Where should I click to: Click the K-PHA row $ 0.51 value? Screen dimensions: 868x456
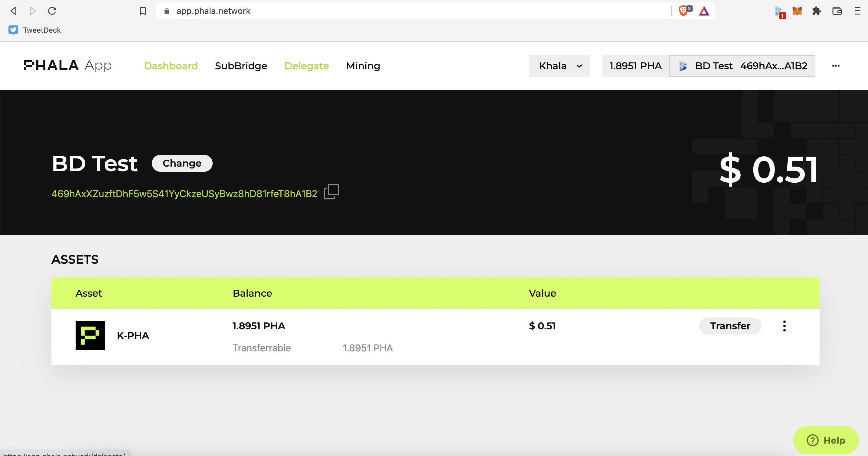(542, 326)
